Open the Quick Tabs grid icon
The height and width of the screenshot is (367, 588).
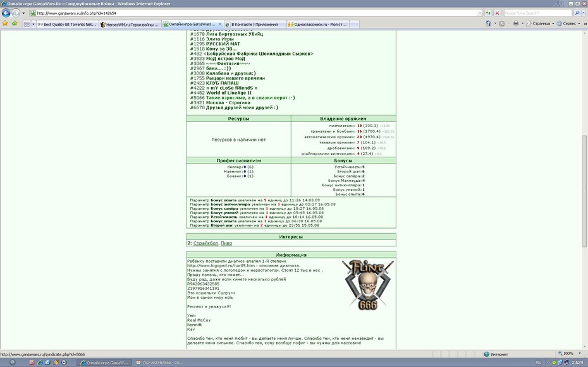click(27, 25)
